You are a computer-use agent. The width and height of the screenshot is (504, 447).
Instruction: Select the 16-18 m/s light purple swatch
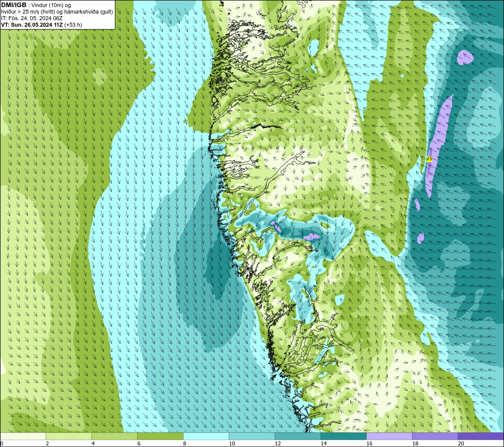[389, 436]
